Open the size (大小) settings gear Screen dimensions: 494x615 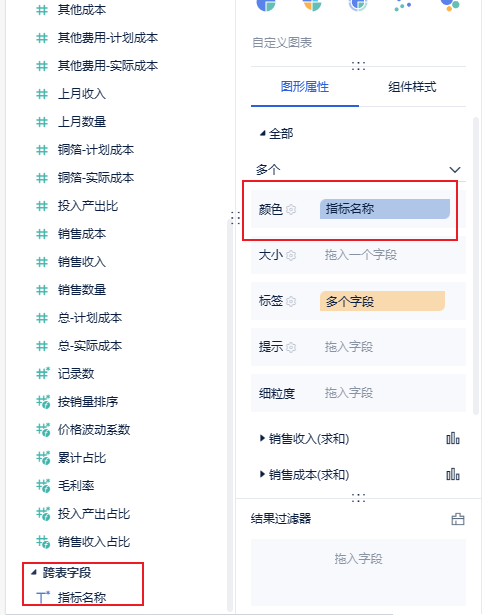click(291, 255)
